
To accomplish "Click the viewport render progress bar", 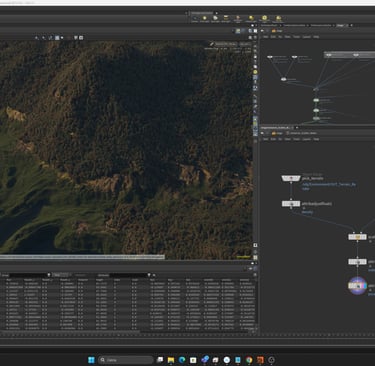I will 82,257.
